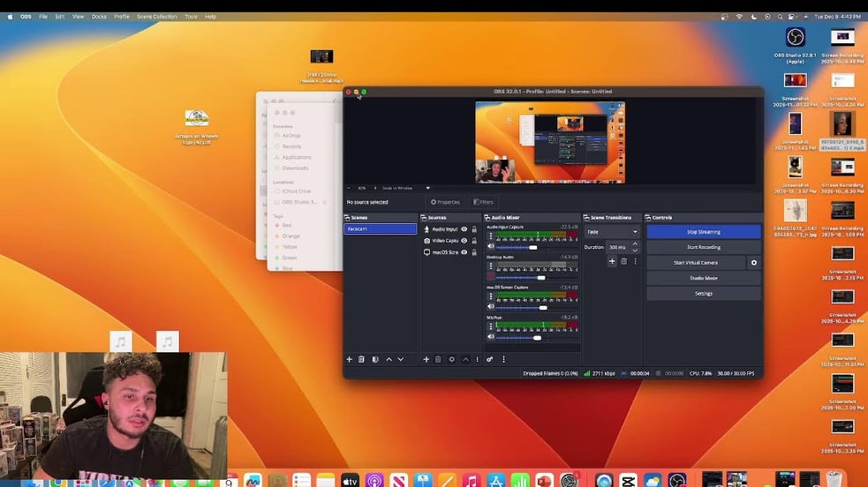Open Audio Input Capture three-dot options menu
Screen dimensions: 868x487
coord(491,236)
